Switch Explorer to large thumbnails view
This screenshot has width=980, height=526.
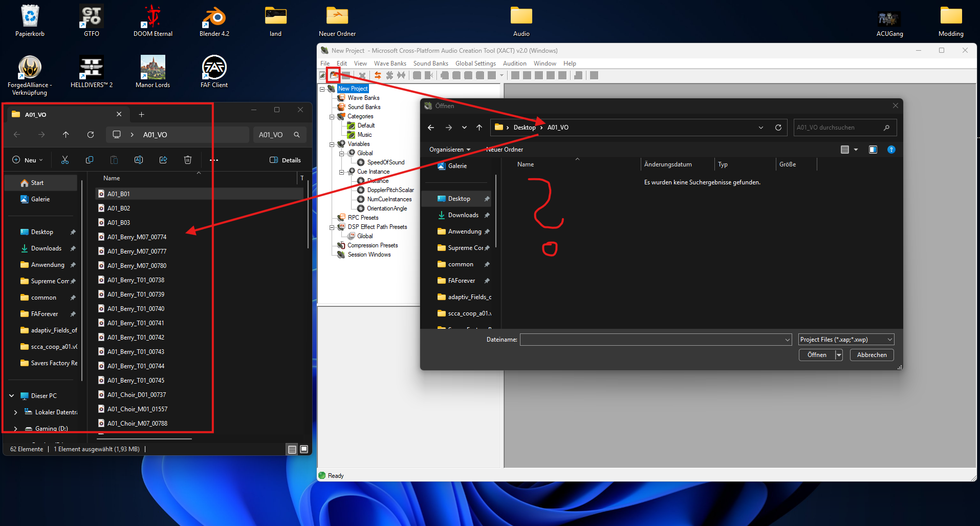[x=304, y=449]
